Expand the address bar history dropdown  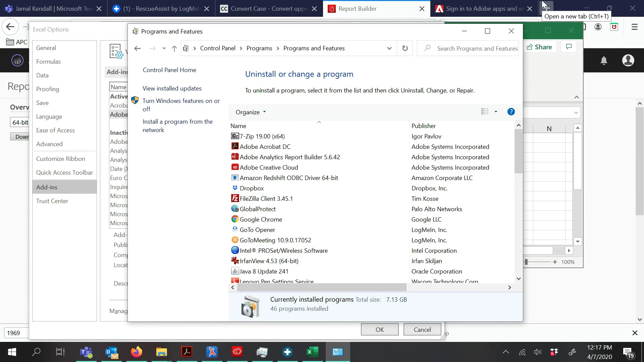[x=389, y=48]
